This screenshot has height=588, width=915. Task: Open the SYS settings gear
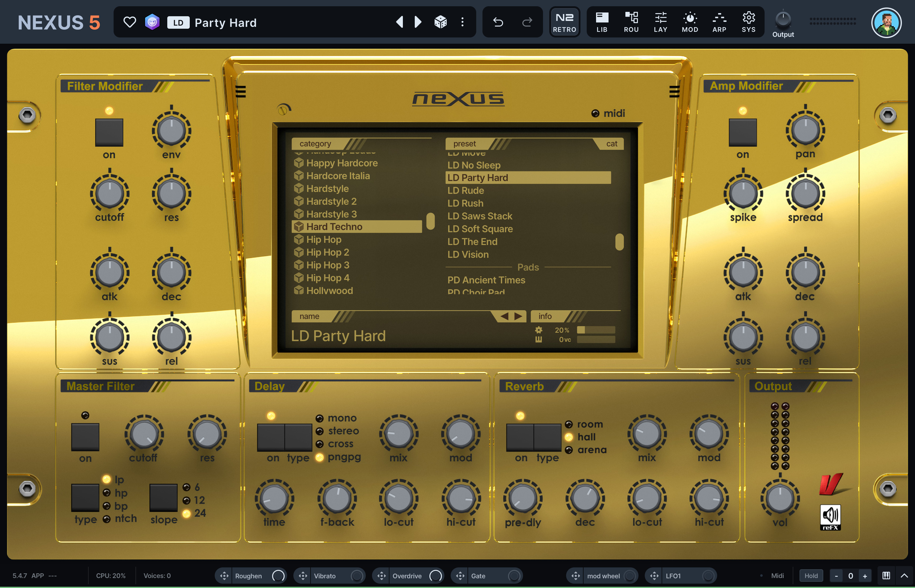click(x=748, y=22)
